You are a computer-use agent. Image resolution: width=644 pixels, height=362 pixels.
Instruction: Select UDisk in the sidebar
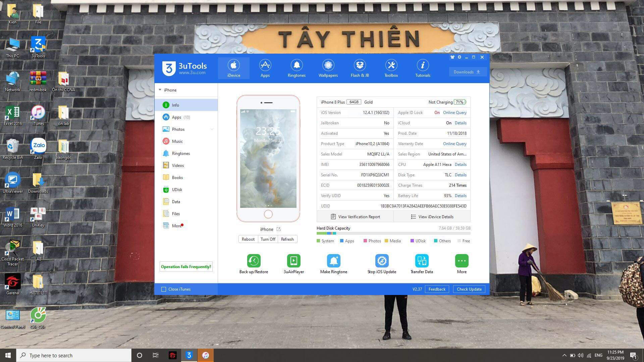[177, 190]
